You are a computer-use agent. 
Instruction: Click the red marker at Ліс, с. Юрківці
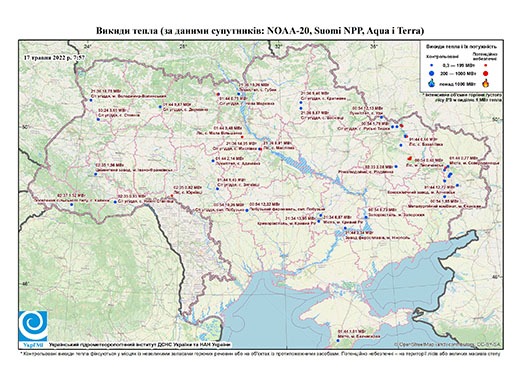[x=172, y=196]
